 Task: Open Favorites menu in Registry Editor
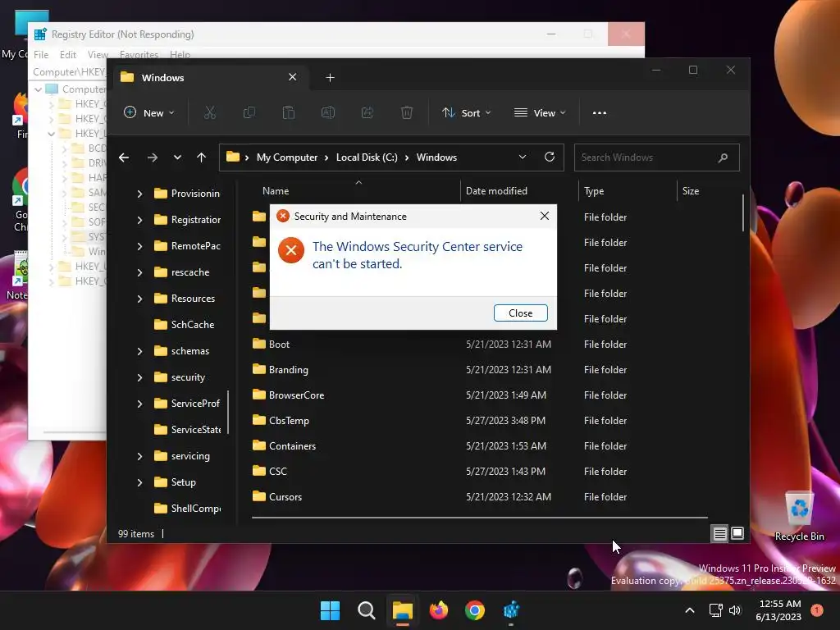tap(139, 55)
